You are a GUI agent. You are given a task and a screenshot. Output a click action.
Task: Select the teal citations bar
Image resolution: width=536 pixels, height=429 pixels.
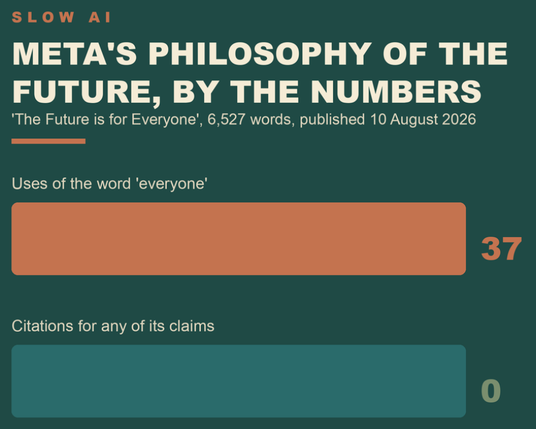click(239, 381)
